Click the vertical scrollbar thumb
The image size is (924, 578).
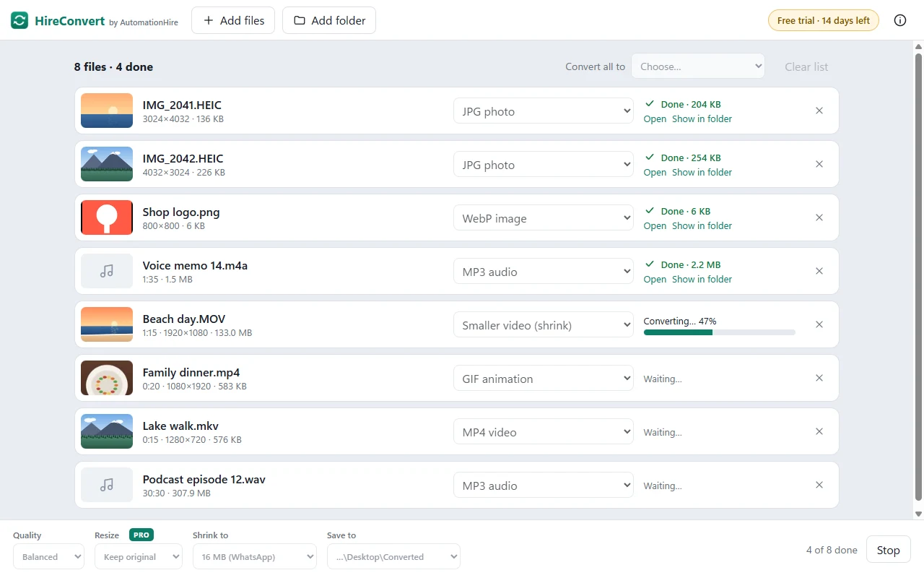tap(918, 276)
